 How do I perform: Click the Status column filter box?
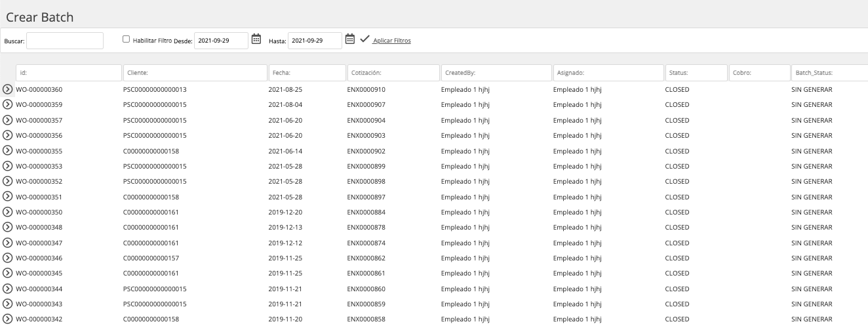point(696,73)
